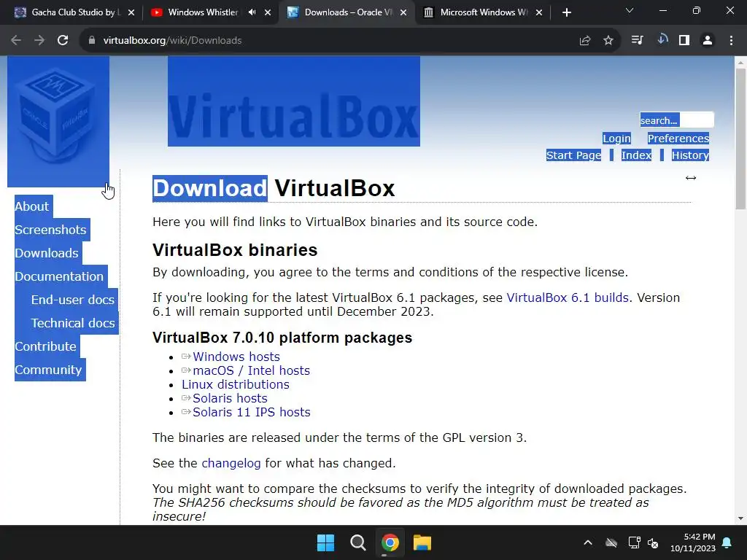Click the network tray icon
This screenshot has height=560, width=747.
634,542
